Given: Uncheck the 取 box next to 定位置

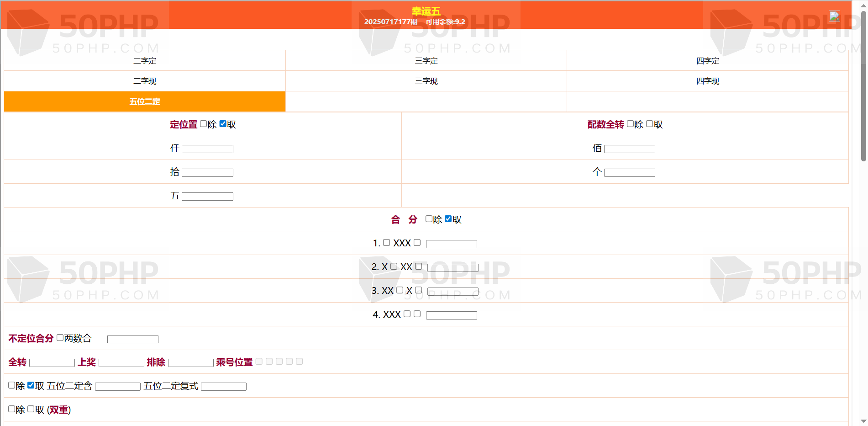Looking at the screenshot, I should pyautogui.click(x=223, y=124).
